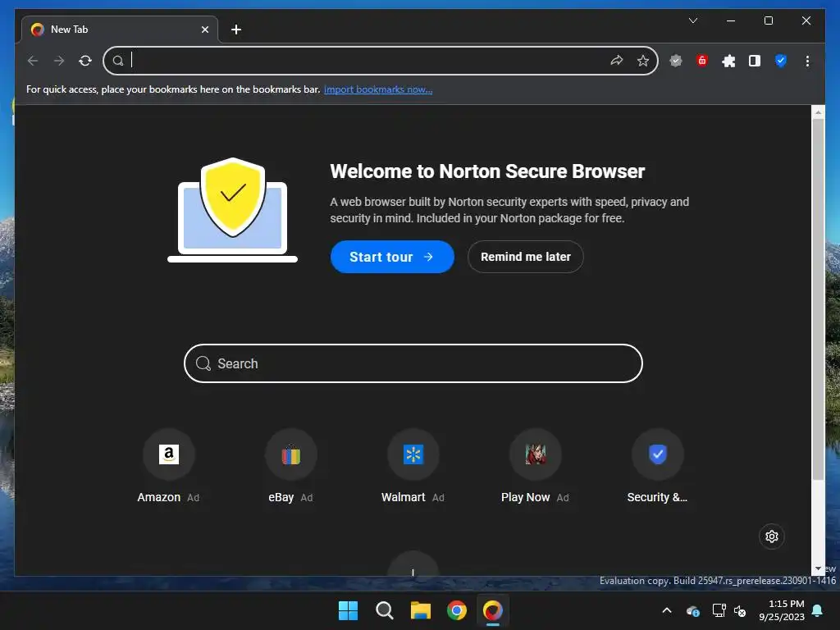Screen dimensions: 840x630
Task: Click the page Search box
Action: tap(413, 363)
